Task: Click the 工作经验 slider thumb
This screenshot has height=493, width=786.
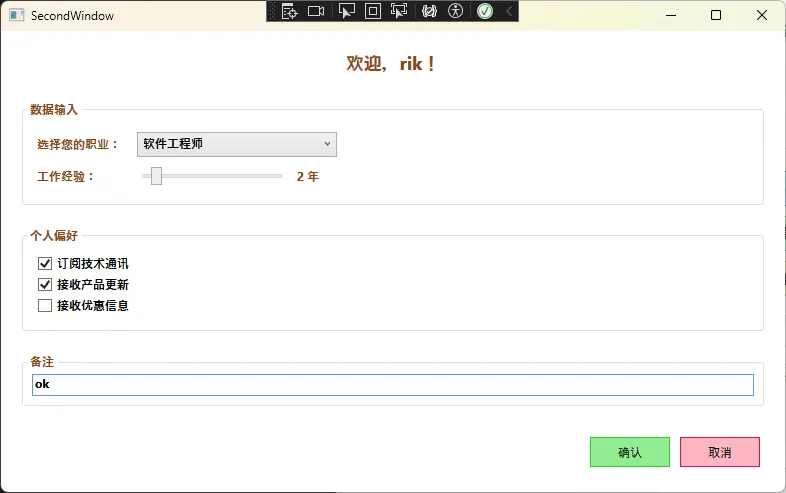Action: click(156, 176)
